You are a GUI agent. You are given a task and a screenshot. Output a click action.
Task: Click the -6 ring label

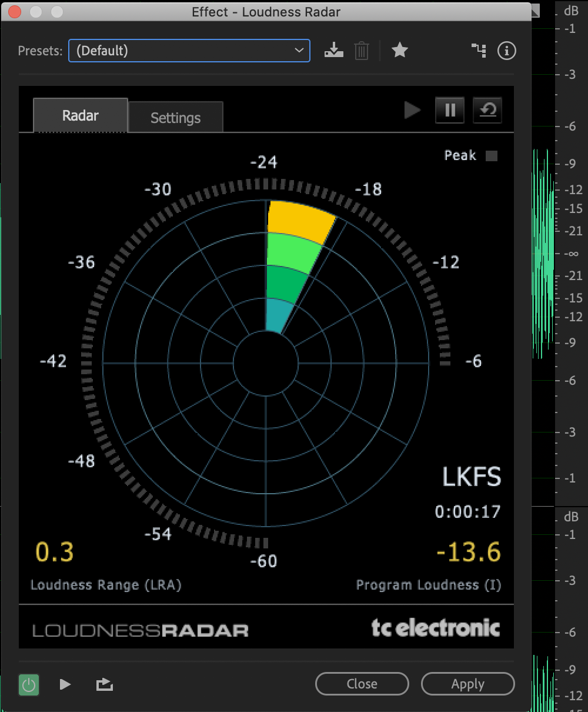[x=473, y=361]
